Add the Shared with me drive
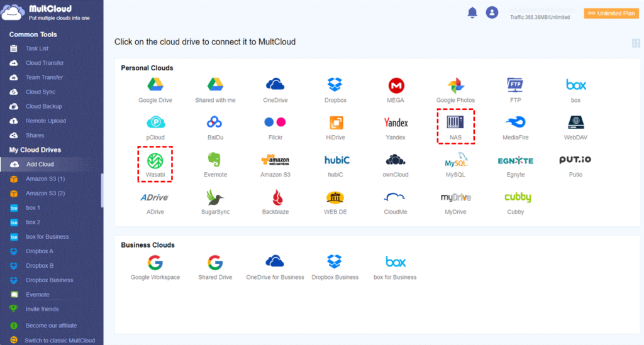The image size is (644, 345). (x=215, y=90)
